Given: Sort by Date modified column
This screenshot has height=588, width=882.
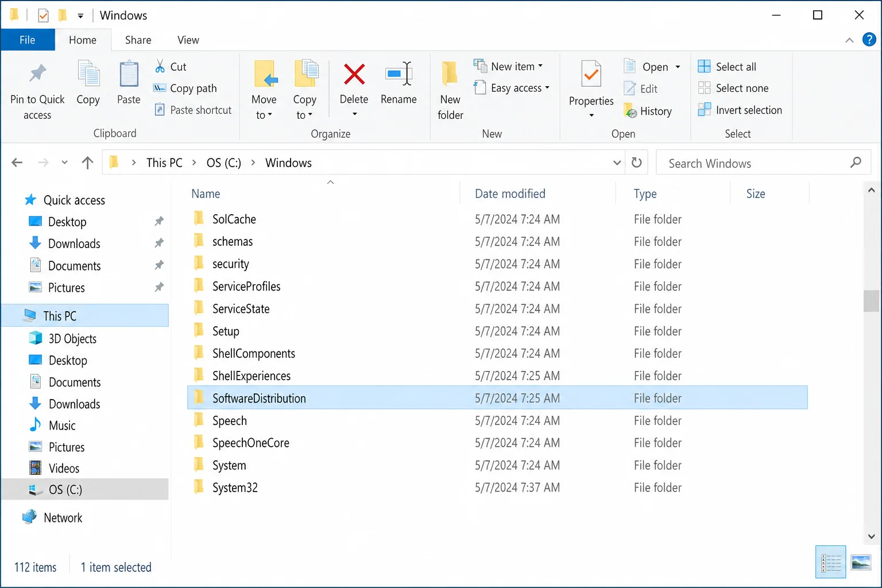Looking at the screenshot, I should point(510,194).
